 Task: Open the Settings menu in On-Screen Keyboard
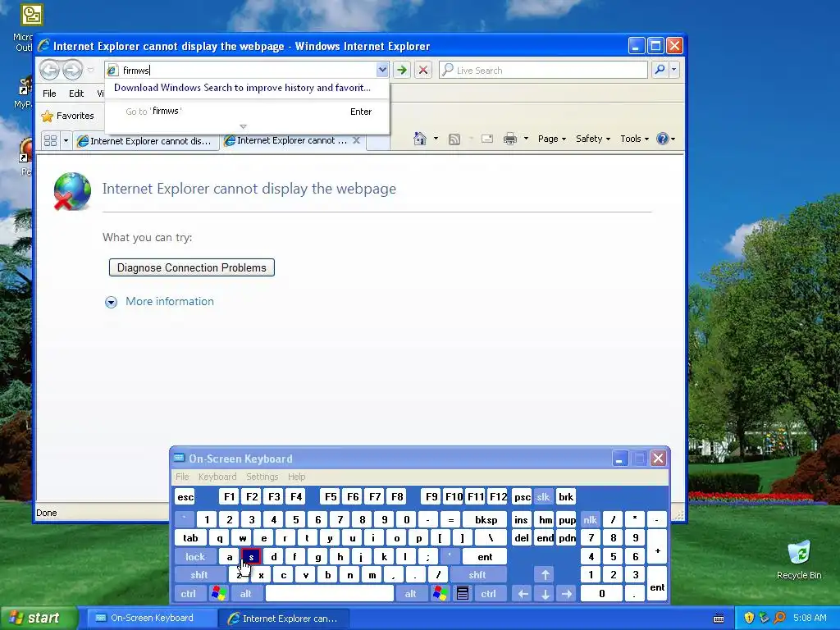coord(262,477)
